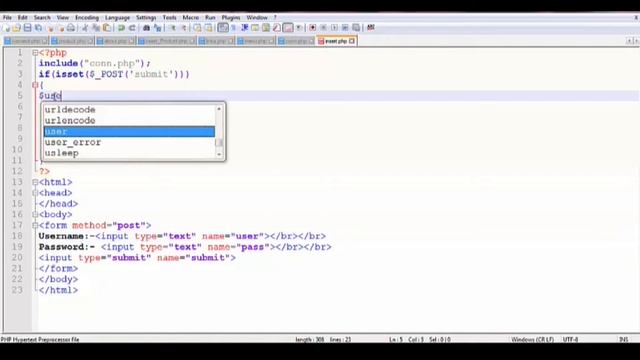The height and width of the screenshot is (360, 640).
Task: Open the Edit menu
Action: 22,18
